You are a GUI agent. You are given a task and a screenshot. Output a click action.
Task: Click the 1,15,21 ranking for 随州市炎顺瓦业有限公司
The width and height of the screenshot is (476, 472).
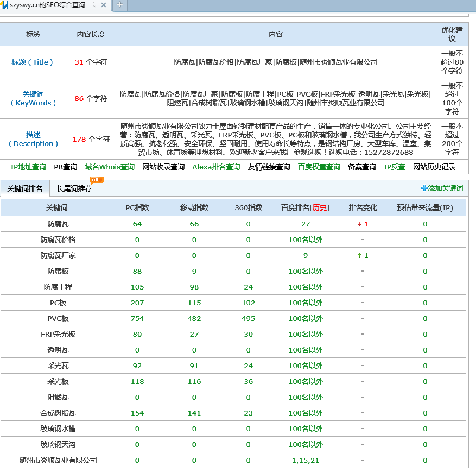(306, 460)
